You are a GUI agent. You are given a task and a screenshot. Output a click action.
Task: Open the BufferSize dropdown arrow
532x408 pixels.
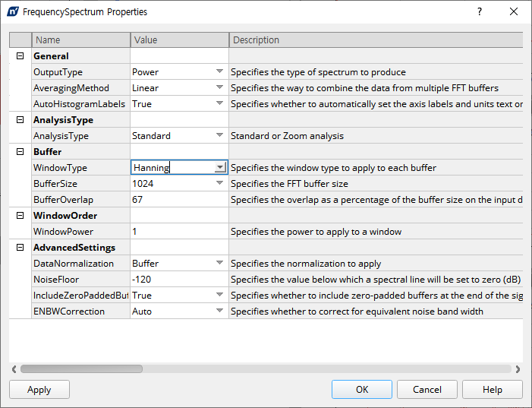click(219, 183)
